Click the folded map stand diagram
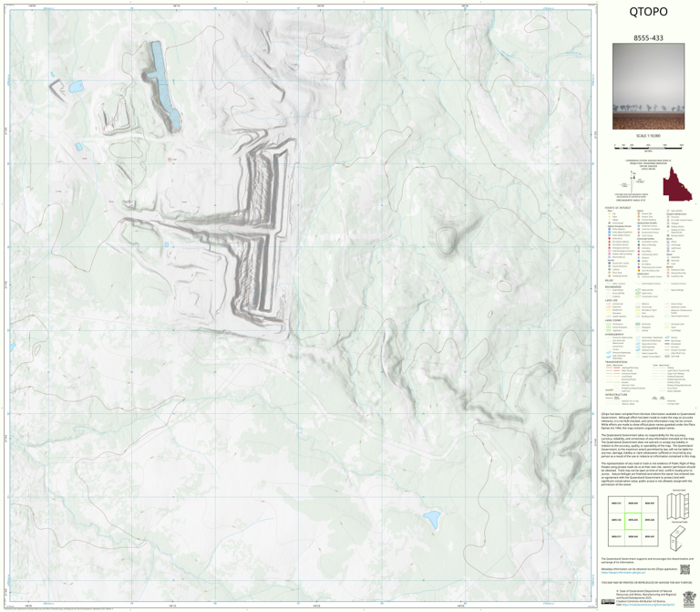This screenshot has width=700, height=612. (678, 537)
